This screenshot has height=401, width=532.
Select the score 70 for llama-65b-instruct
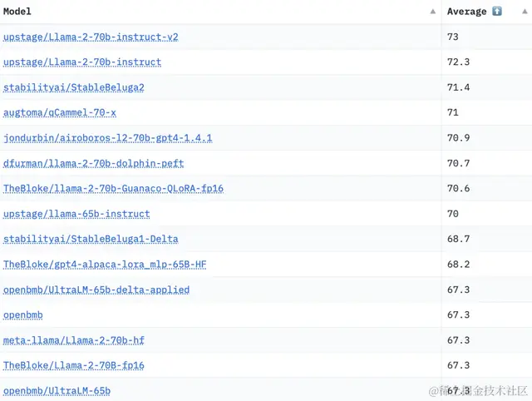click(452, 214)
